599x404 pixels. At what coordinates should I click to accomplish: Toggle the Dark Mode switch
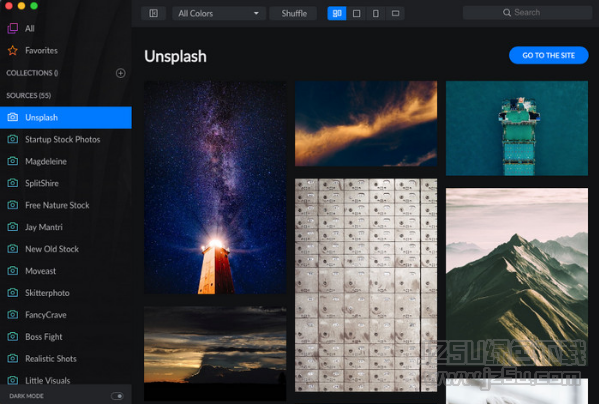[117, 396]
